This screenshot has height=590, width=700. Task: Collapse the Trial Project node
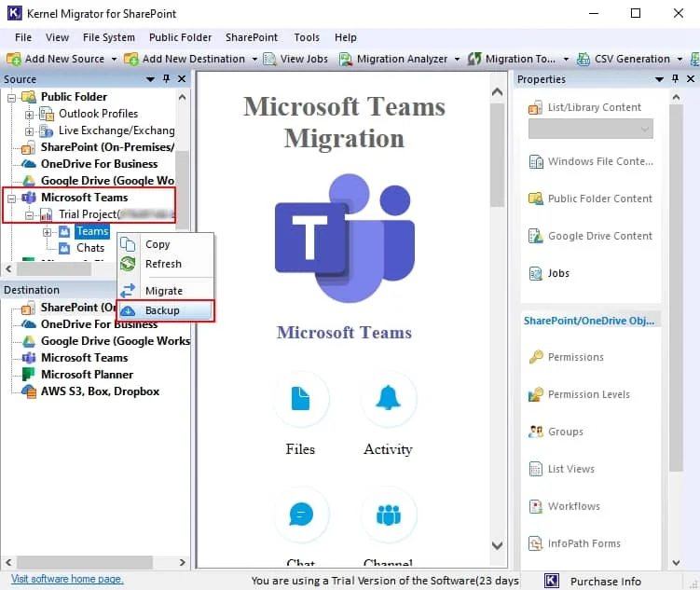[29, 215]
